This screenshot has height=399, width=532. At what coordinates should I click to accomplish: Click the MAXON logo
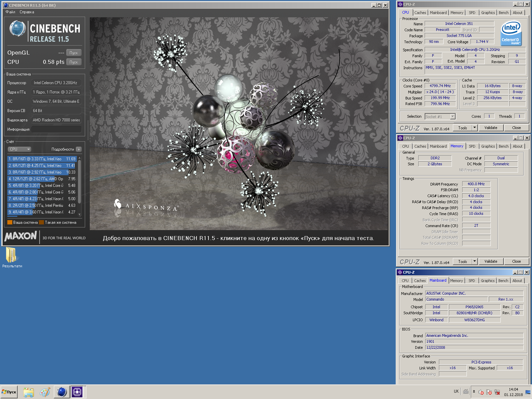pyautogui.click(x=21, y=236)
